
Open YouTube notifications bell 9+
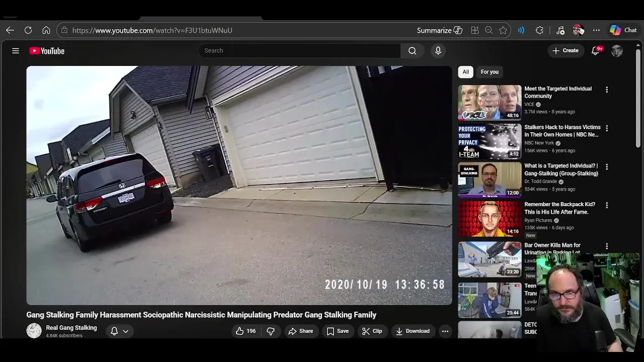596,50
